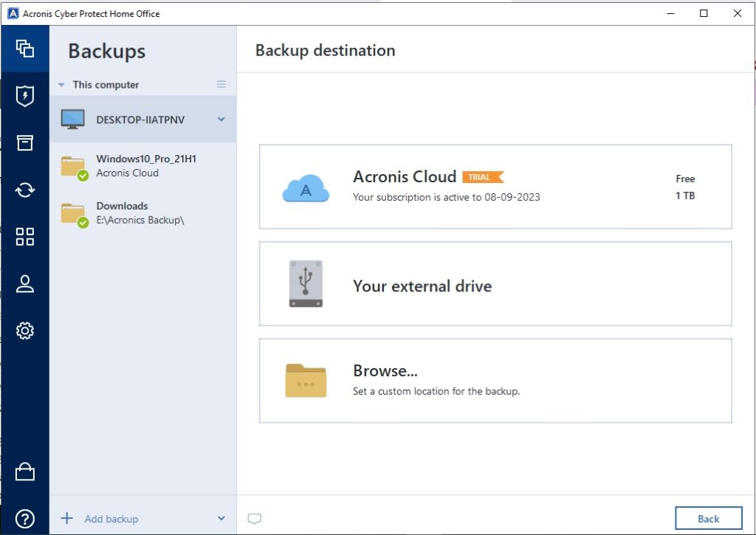Open the Settings gear section
Screen dimensions: 756x535
click(x=24, y=331)
